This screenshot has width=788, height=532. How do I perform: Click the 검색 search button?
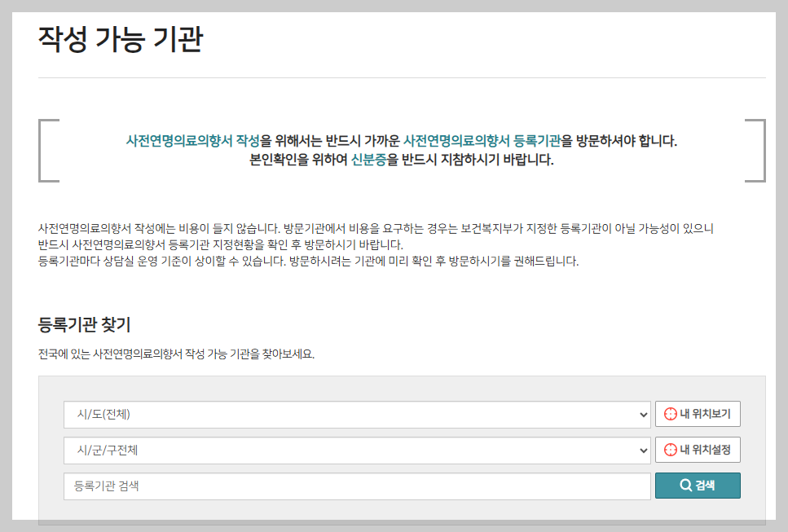click(x=698, y=486)
